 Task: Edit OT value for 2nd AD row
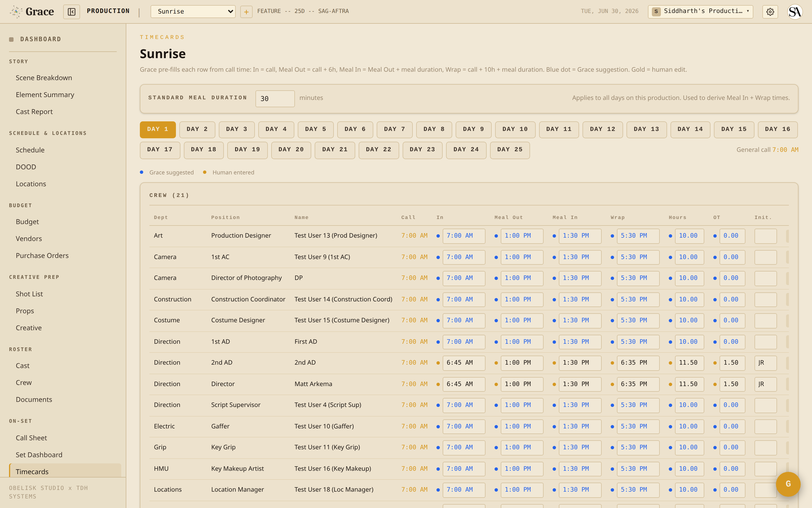[732, 363]
